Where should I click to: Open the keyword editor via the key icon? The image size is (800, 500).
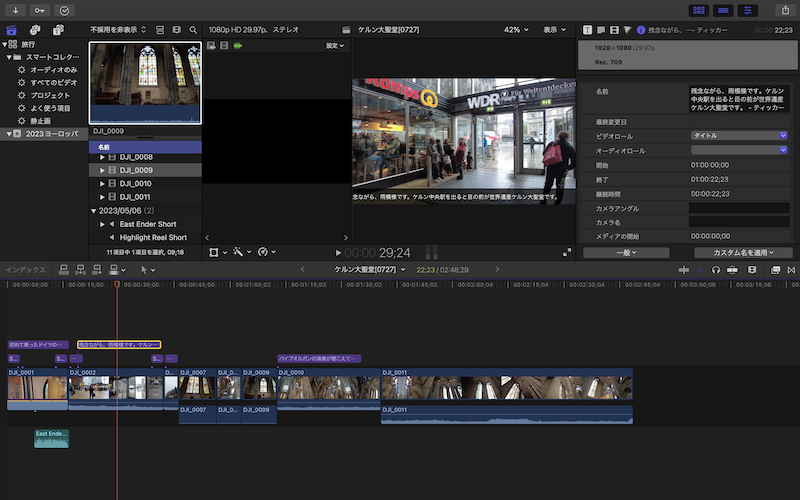point(40,10)
